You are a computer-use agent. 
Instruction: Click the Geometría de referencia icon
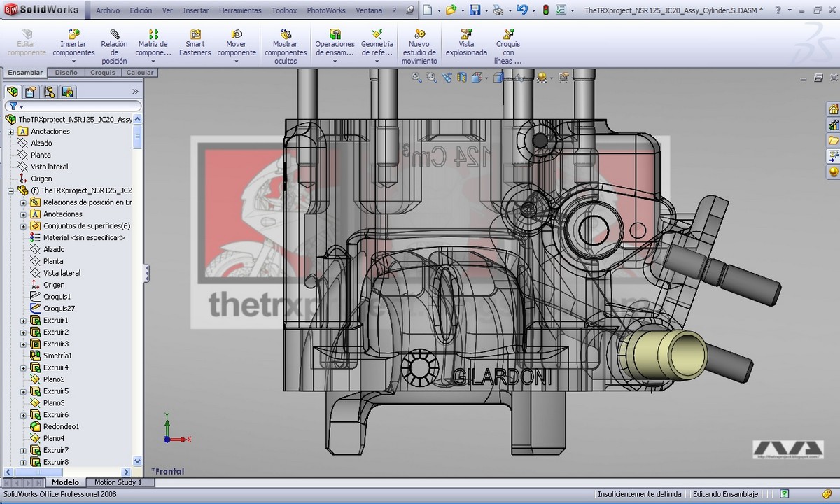pos(377,34)
